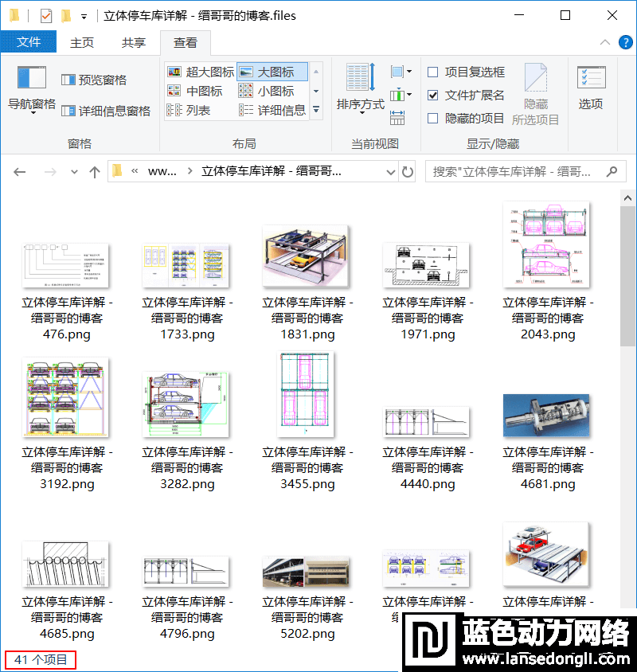Check the Hidden items (隐藏的项目) box
The image size is (637, 672).
click(x=433, y=119)
